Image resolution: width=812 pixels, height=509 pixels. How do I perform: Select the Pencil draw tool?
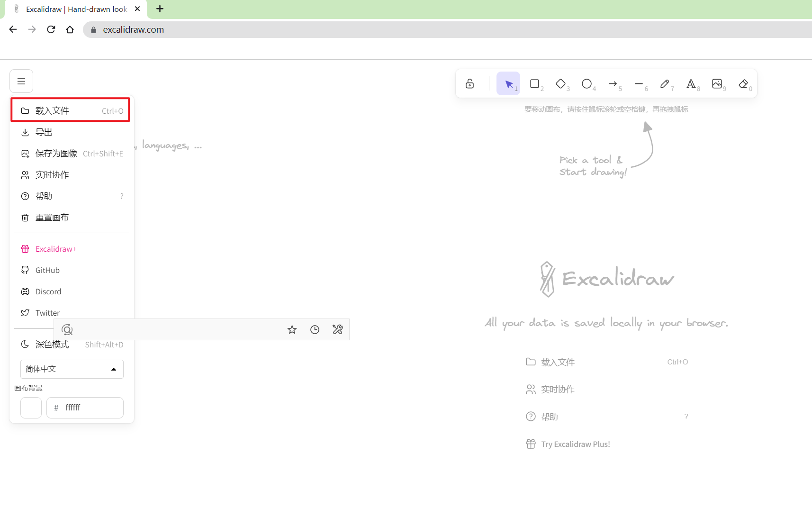click(665, 83)
